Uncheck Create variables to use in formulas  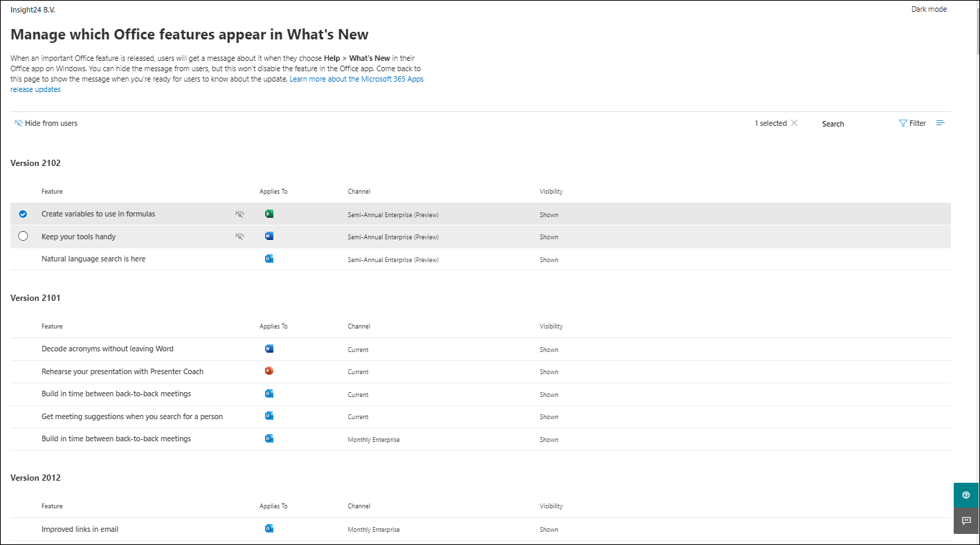pos(23,214)
